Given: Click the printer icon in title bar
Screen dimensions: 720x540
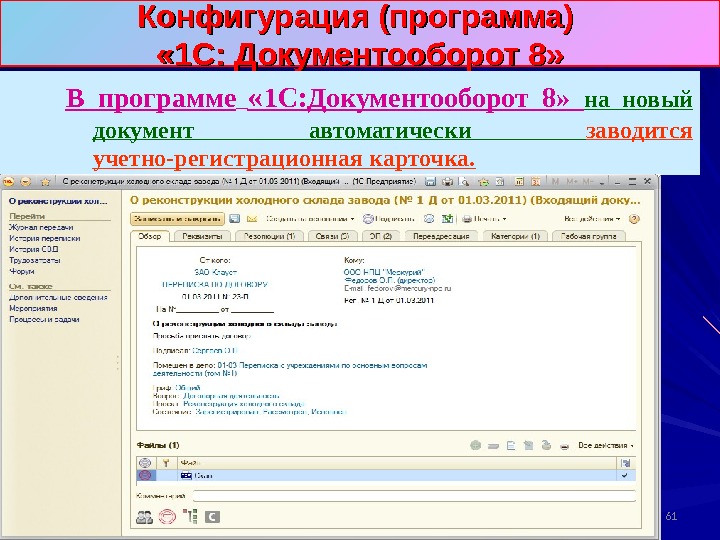Looking at the screenshot, I should (447, 182).
